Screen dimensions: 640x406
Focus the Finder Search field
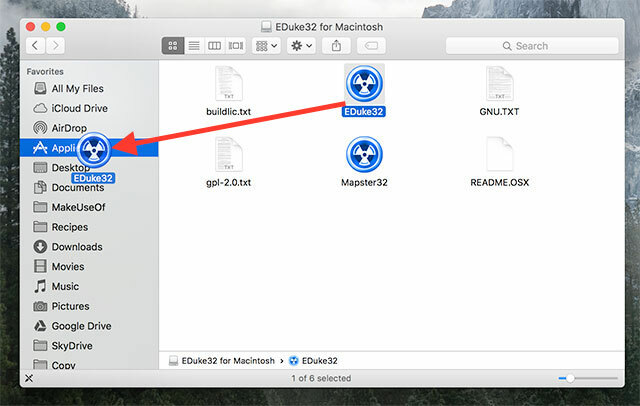tap(532, 46)
